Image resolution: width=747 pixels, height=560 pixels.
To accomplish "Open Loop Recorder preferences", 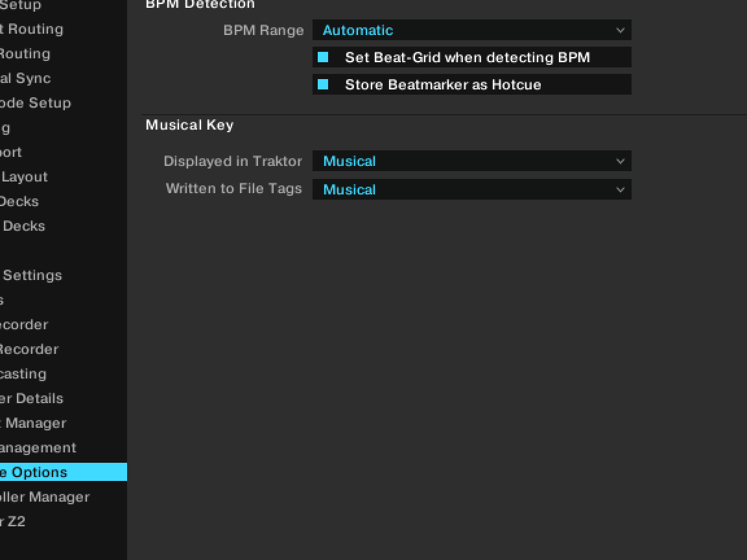I will 29,349.
